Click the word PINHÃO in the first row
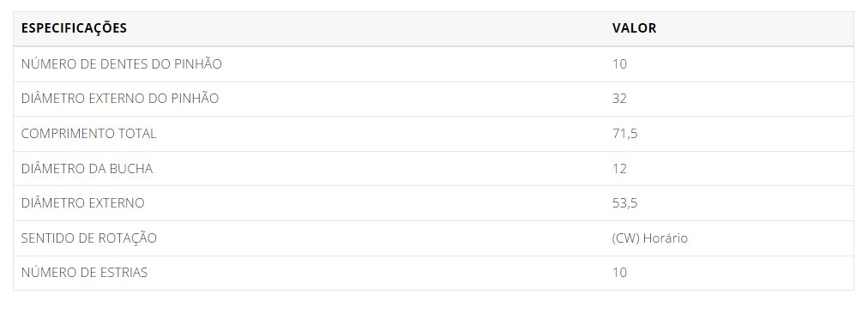Viewport: 868px width, 313px height. [x=198, y=64]
